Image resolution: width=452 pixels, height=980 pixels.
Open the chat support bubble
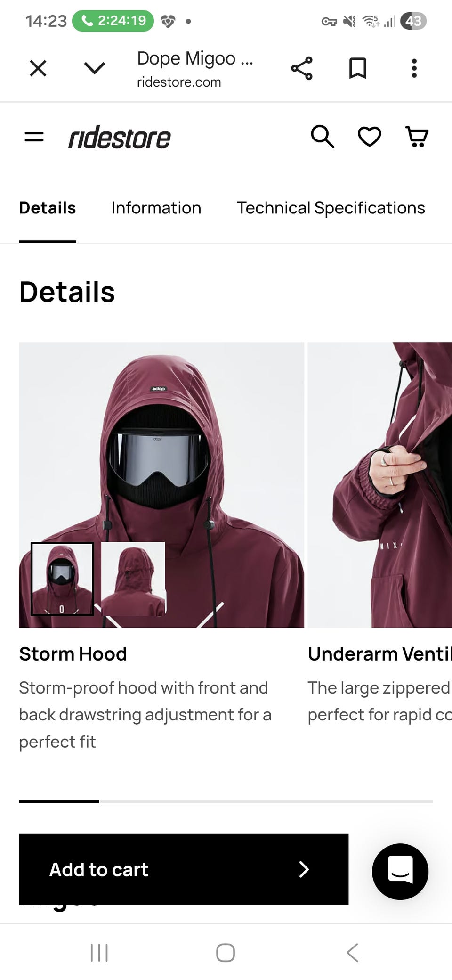click(400, 871)
